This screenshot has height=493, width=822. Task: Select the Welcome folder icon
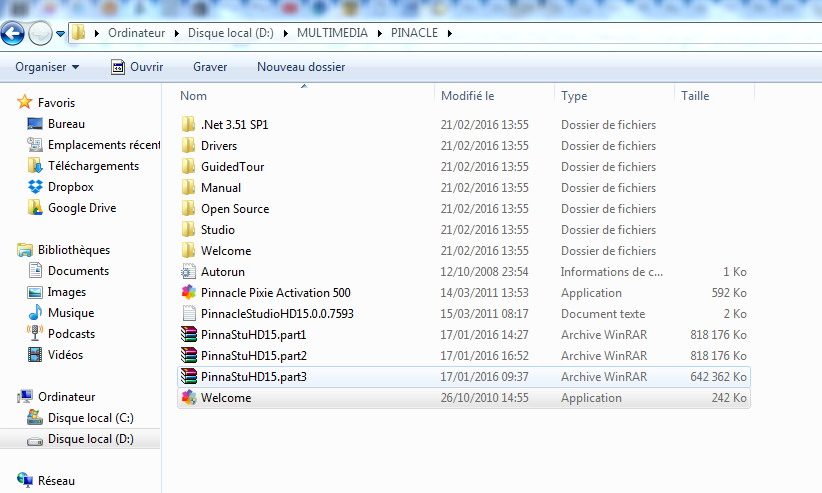click(189, 250)
